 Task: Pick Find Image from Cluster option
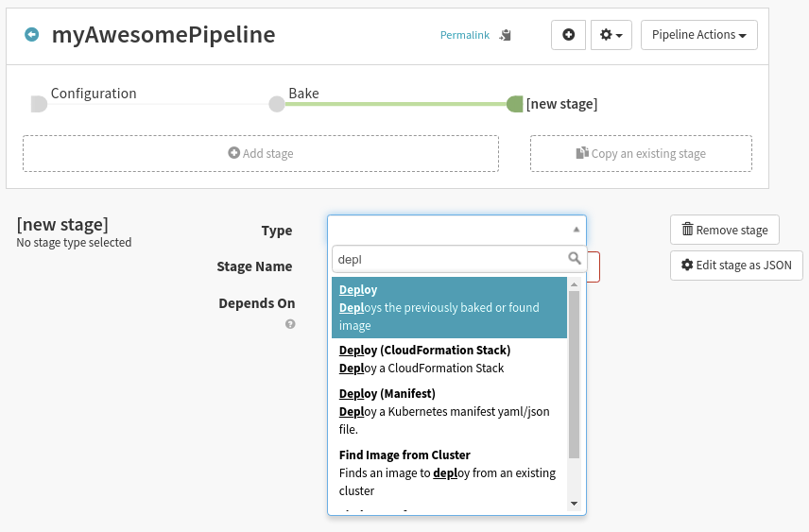[449, 472]
